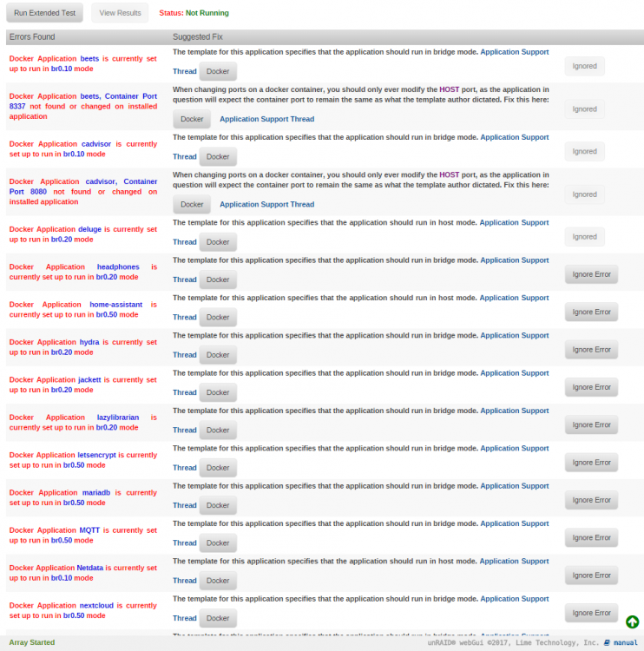Image resolution: width=644 pixels, height=651 pixels.
Task: Click unRAID webGui copyright text
Action: pyautogui.click(x=513, y=642)
